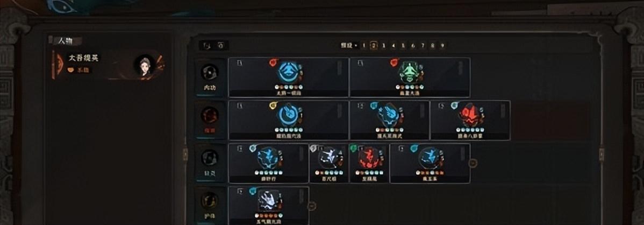Image resolution: width=644 pixels, height=225 pixels.
Task: Collapse the 轻灵 row with minus circle
Action: tap(473, 163)
